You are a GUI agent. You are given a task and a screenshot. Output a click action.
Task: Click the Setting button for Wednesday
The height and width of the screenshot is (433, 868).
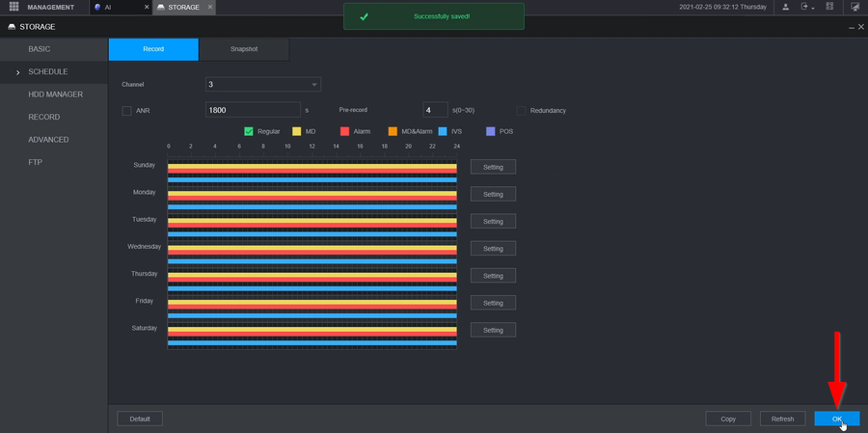click(493, 249)
